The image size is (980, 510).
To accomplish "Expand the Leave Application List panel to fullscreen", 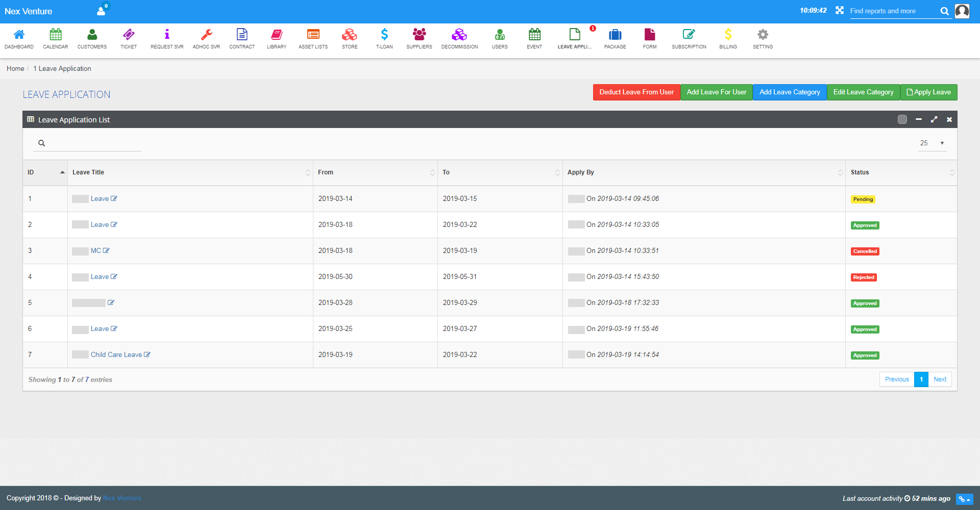I will [934, 119].
